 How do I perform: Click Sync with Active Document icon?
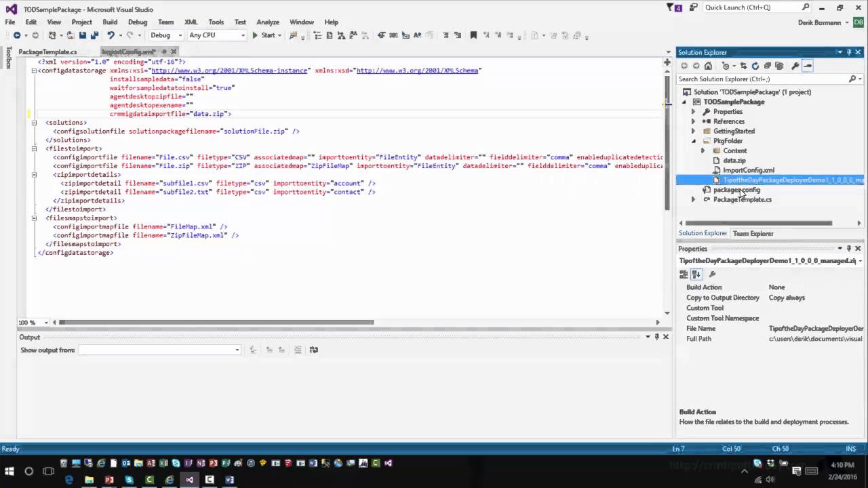click(743, 66)
